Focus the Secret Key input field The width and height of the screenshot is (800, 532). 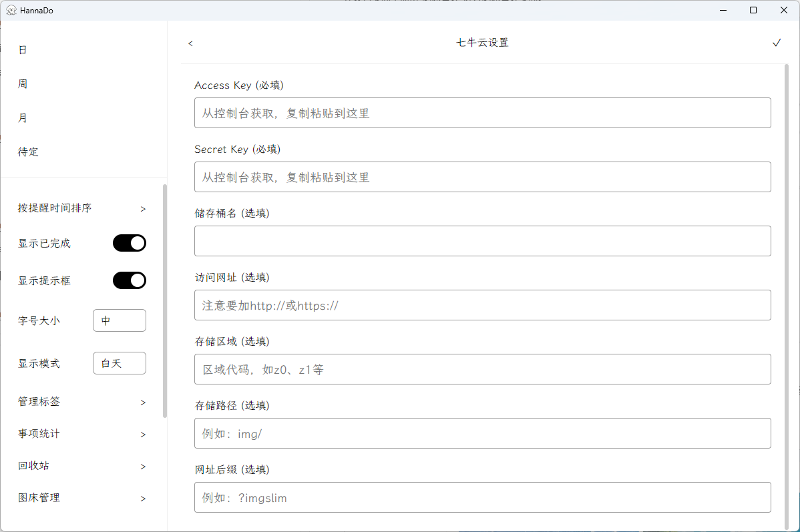pyautogui.click(x=482, y=177)
